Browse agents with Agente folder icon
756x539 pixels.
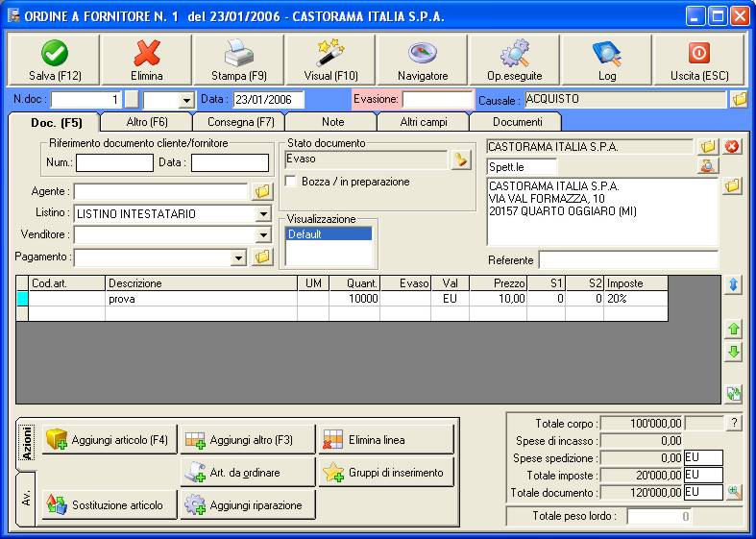262,191
